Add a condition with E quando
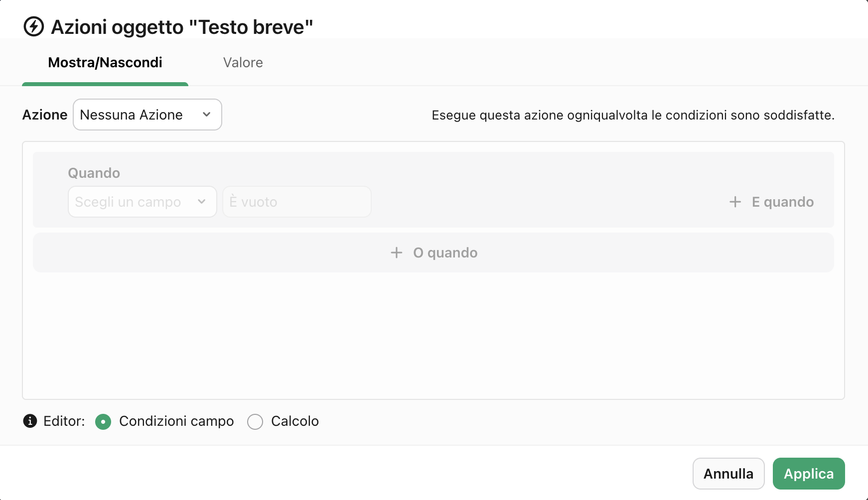Screen dimensions: 868x500 pos(770,202)
